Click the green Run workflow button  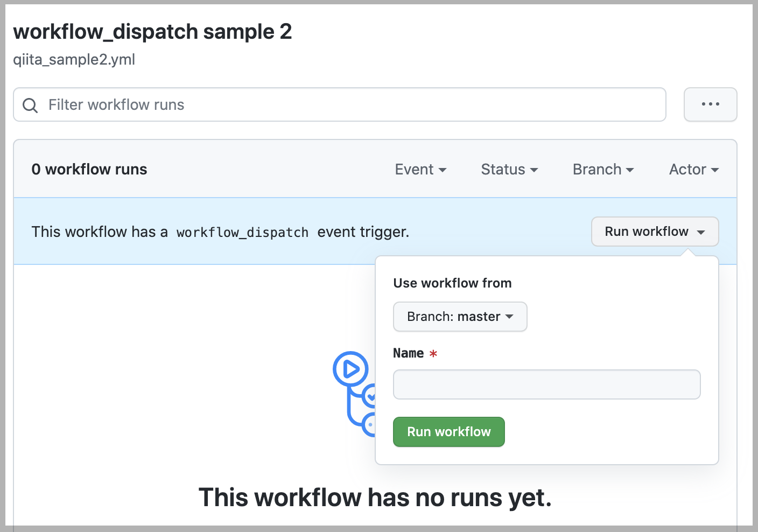(x=448, y=431)
